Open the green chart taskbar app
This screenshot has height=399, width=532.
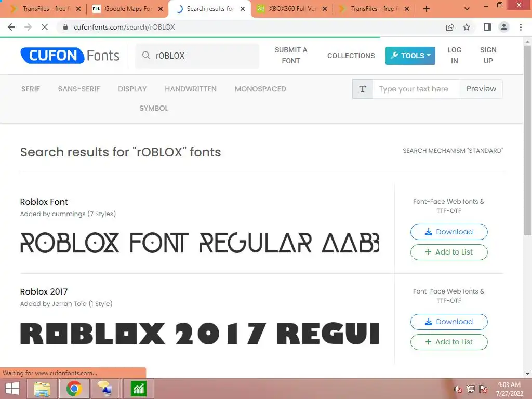click(x=138, y=389)
